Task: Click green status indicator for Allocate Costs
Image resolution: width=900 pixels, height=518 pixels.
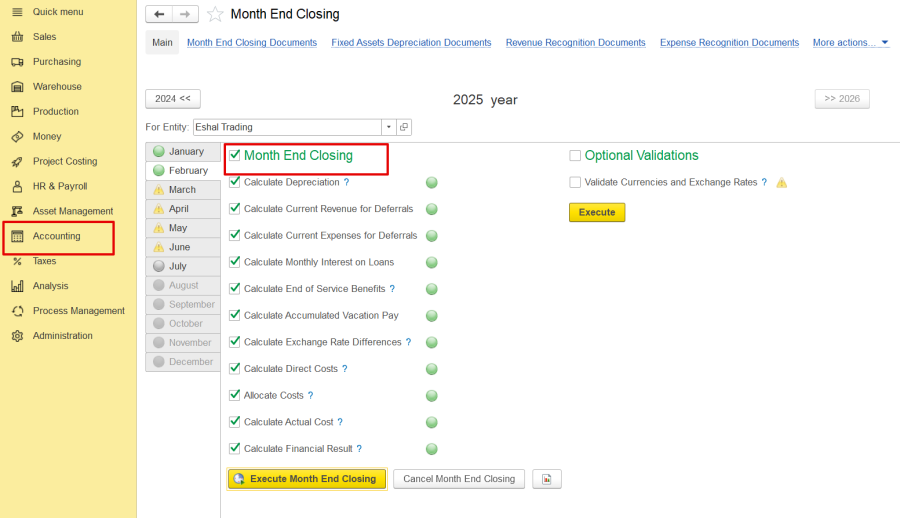Action: (432, 396)
